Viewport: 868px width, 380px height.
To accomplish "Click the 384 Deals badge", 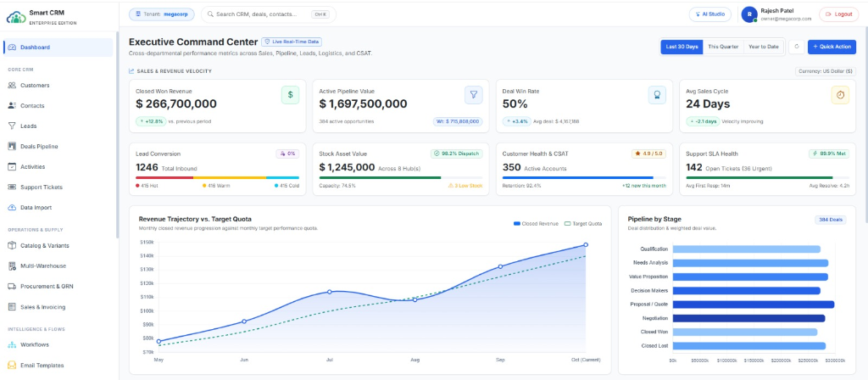I will point(831,220).
